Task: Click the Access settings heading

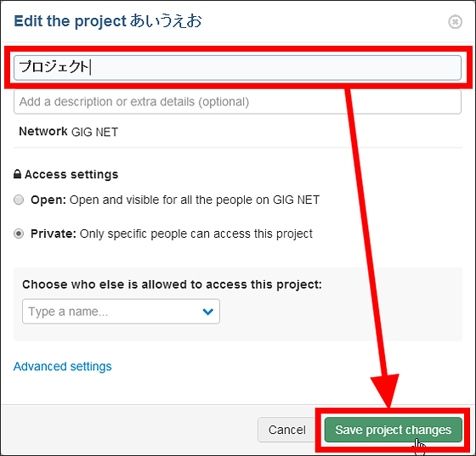Action: coord(71,174)
